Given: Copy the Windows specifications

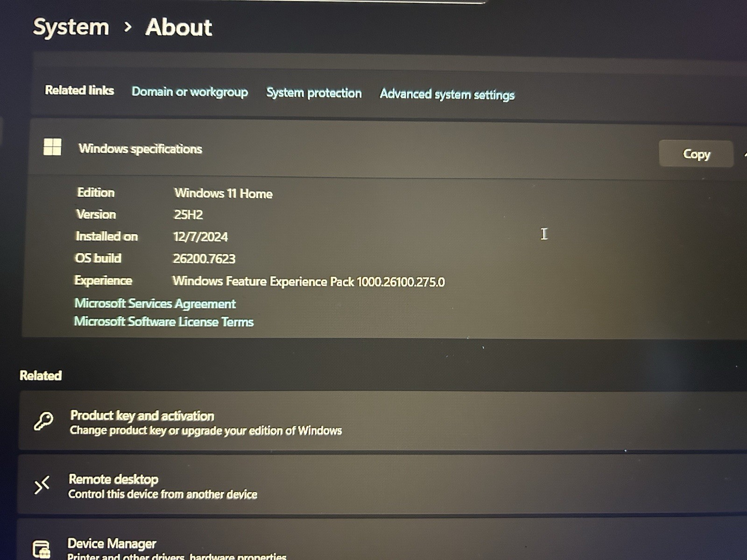Looking at the screenshot, I should point(696,154).
